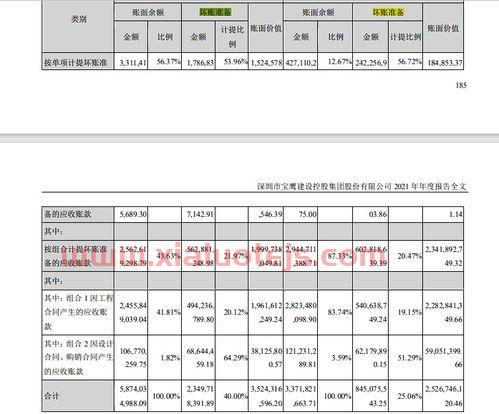Click the 40.00% cell in the total row
The width and height of the screenshot is (499, 414).
tap(232, 396)
